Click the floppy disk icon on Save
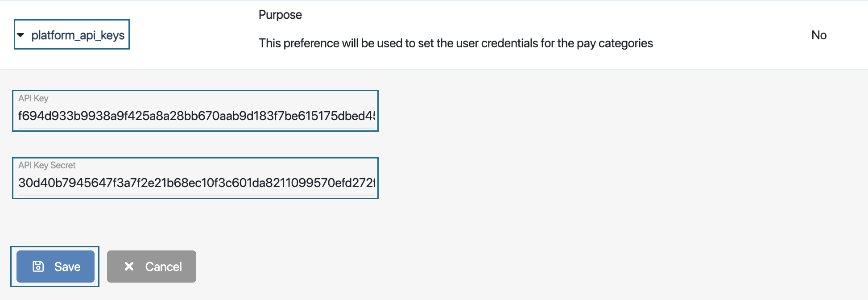This screenshot has height=300, width=868. point(38,267)
